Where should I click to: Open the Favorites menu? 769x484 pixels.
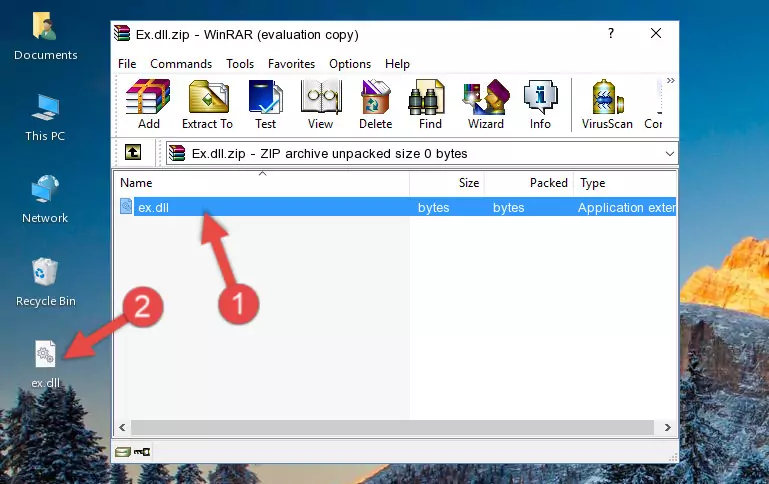tap(291, 64)
